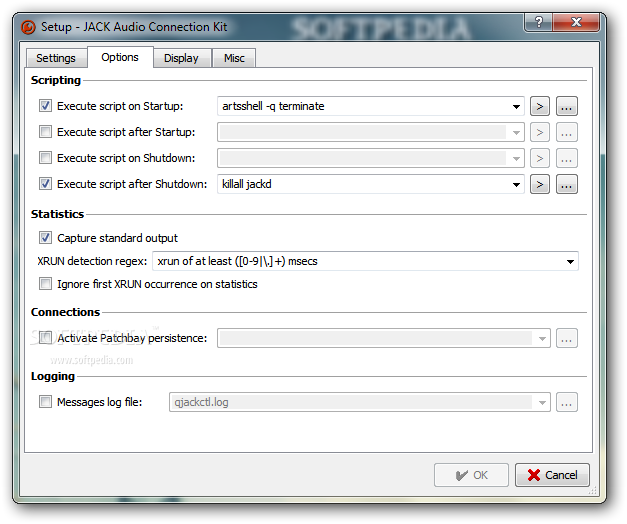
Task: Enable Activate Patchbay persistence checkbox
Action: [x=45, y=338]
